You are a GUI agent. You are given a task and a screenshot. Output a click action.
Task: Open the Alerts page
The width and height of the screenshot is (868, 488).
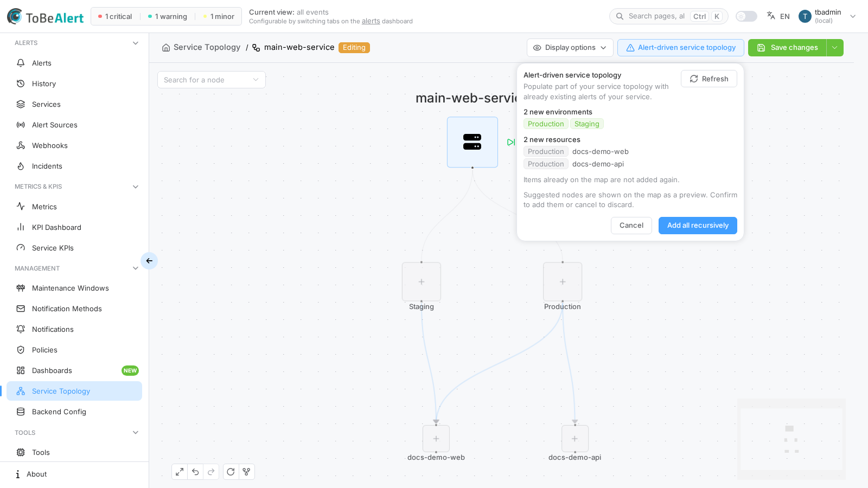click(74, 63)
